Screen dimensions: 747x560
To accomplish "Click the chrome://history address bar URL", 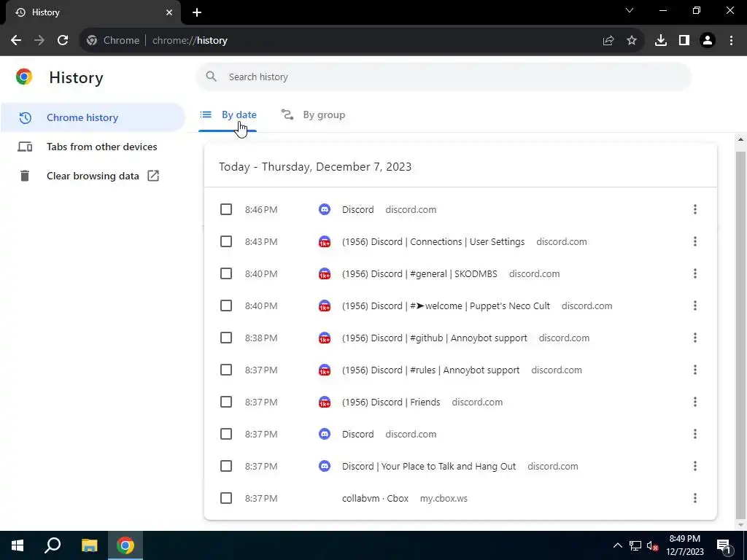I will coord(190,41).
